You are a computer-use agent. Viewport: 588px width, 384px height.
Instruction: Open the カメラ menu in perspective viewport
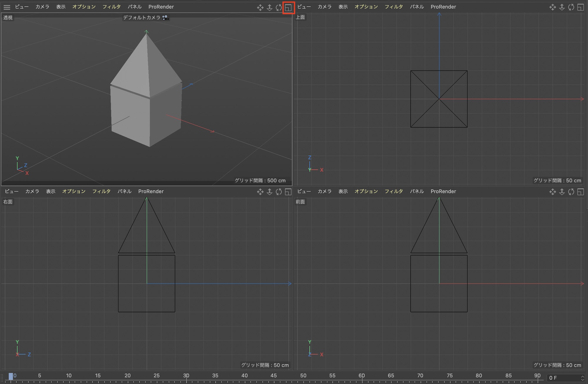coord(42,7)
